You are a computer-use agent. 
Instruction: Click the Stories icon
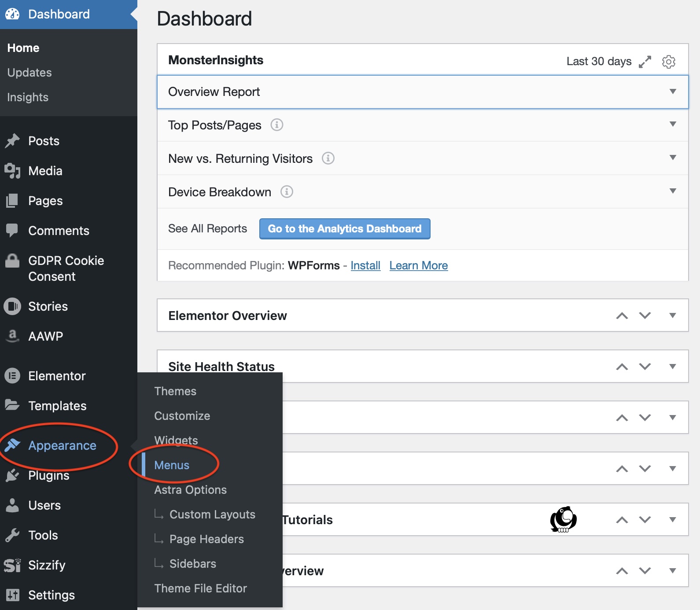pyautogui.click(x=12, y=306)
